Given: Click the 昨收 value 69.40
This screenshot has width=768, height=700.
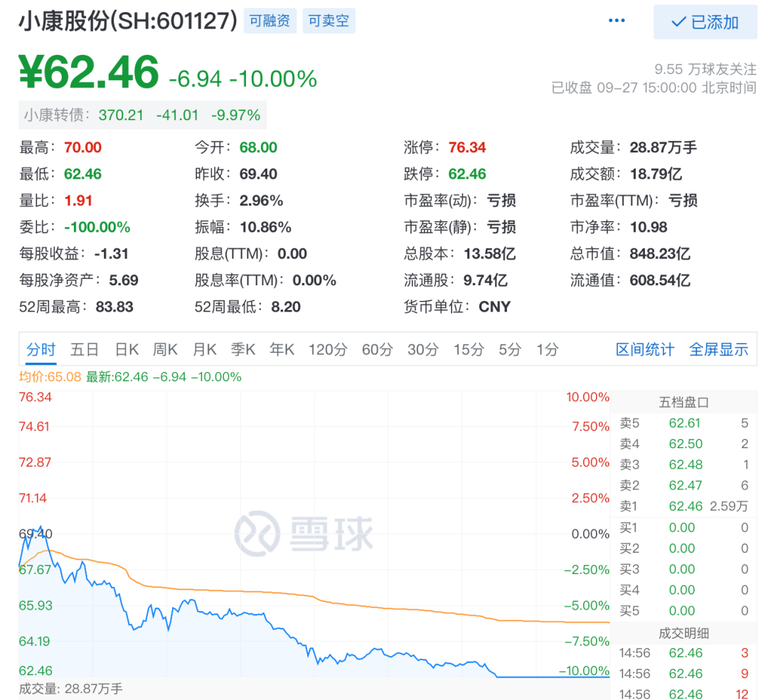Looking at the screenshot, I should pos(258,174).
